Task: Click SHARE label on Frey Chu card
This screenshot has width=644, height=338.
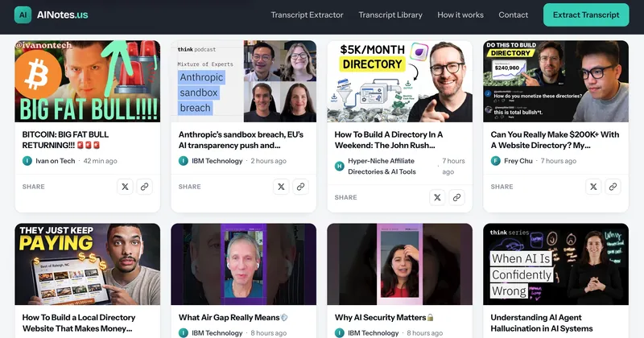Action: pos(502,187)
